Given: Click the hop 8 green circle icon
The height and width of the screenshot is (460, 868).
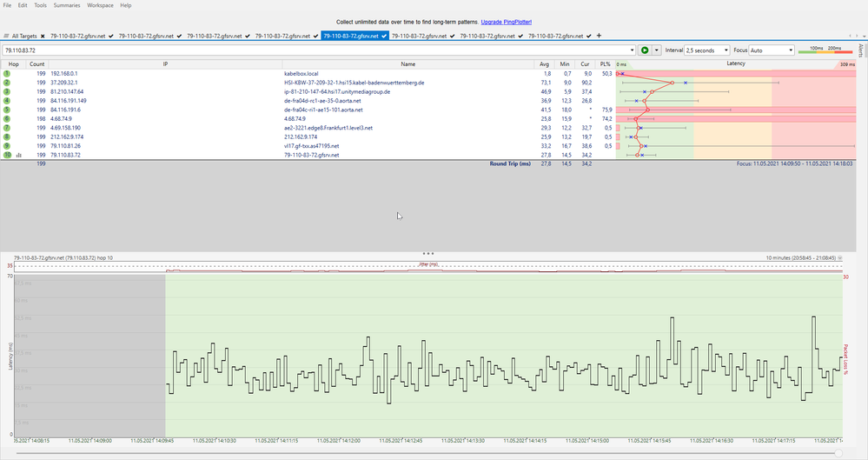Looking at the screenshot, I should (x=6, y=137).
